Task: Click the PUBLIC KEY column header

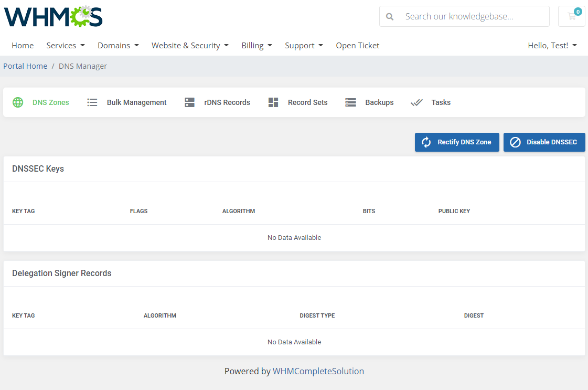Action: (x=454, y=211)
